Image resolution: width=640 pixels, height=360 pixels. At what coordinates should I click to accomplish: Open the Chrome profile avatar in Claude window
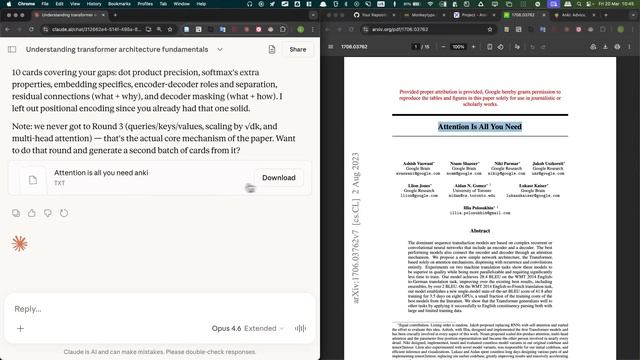coord(300,29)
